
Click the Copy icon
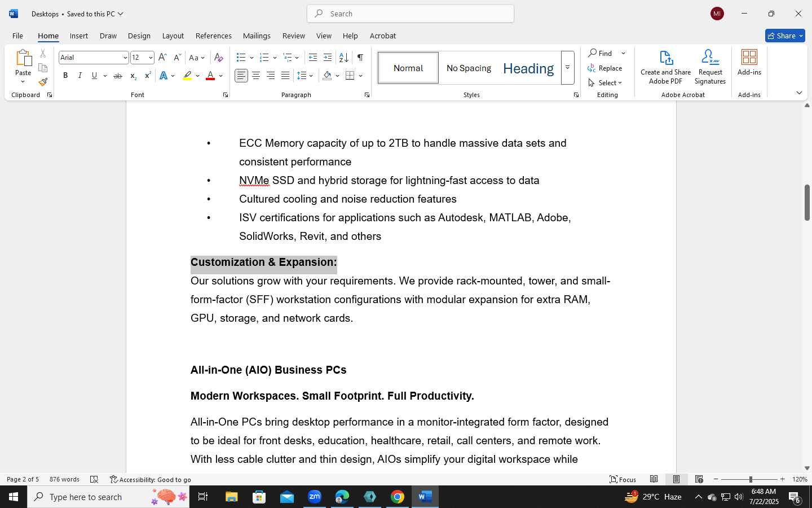coord(43,68)
